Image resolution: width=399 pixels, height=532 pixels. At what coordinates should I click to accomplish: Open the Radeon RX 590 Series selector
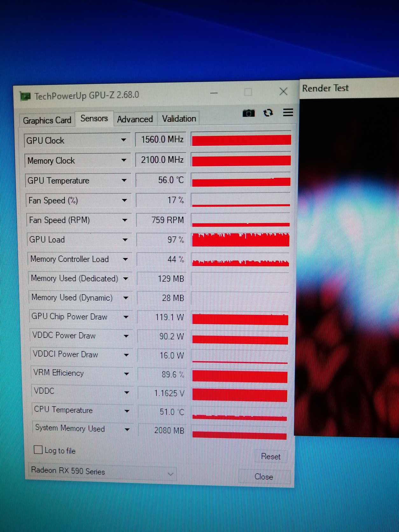pos(102,472)
